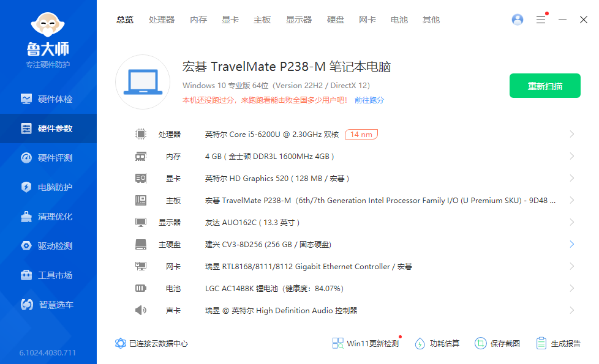Select the 硬件参数 sidebar icon
599x364 pixels.
click(26, 128)
